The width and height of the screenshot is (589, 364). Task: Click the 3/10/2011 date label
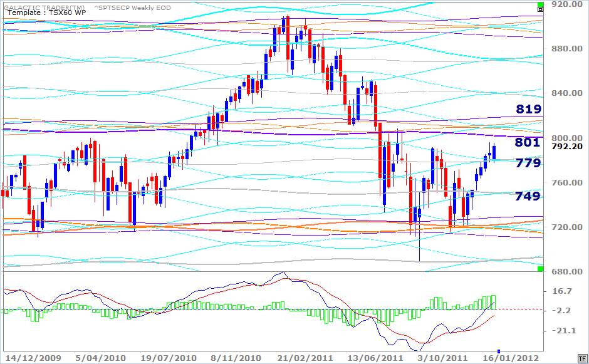442,358
